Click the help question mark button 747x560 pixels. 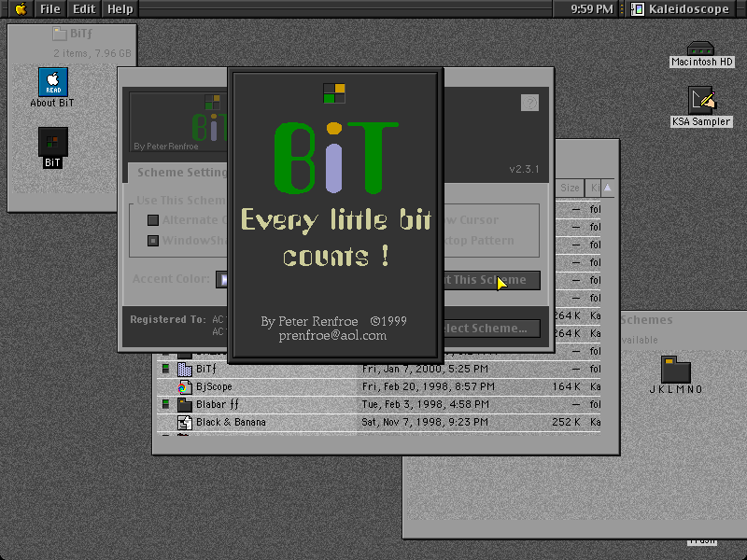pos(529,103)
